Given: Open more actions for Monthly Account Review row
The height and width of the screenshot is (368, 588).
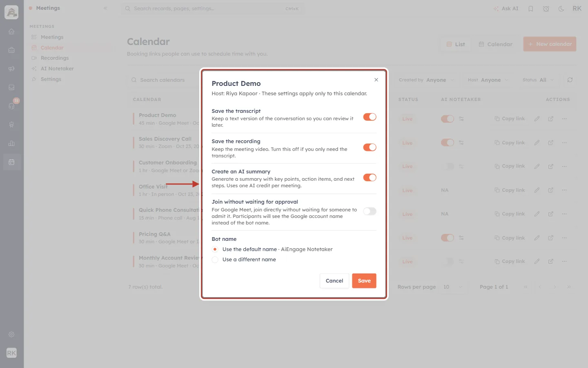Looking at the screenshot, I should (564, 262).
